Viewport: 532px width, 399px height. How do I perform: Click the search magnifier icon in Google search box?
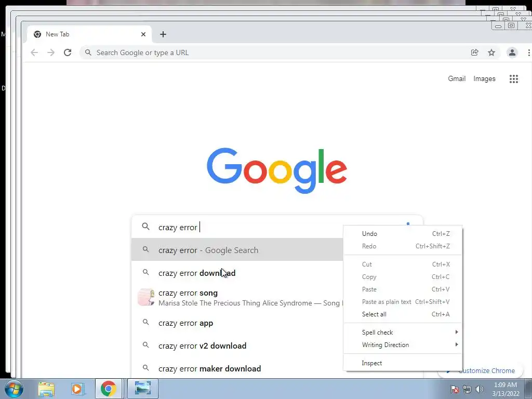pyautogui.click(x=145, y=227)
